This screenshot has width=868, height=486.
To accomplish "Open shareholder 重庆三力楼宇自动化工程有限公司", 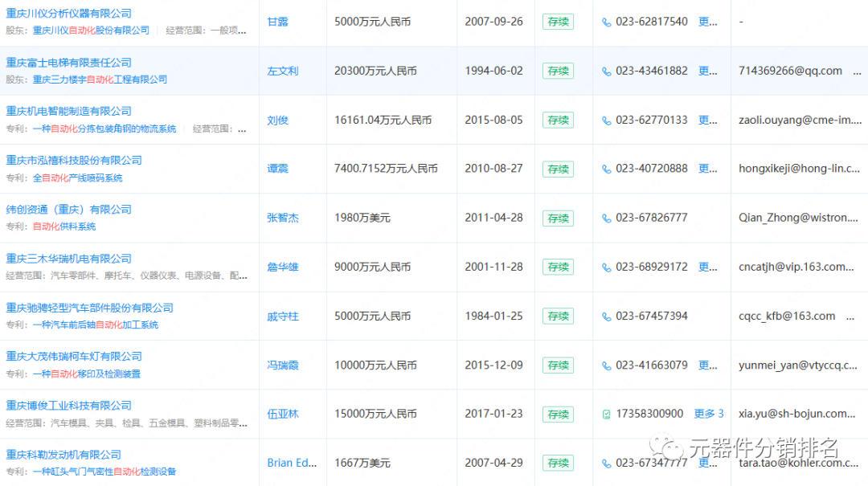I will (x=100, y=80).
